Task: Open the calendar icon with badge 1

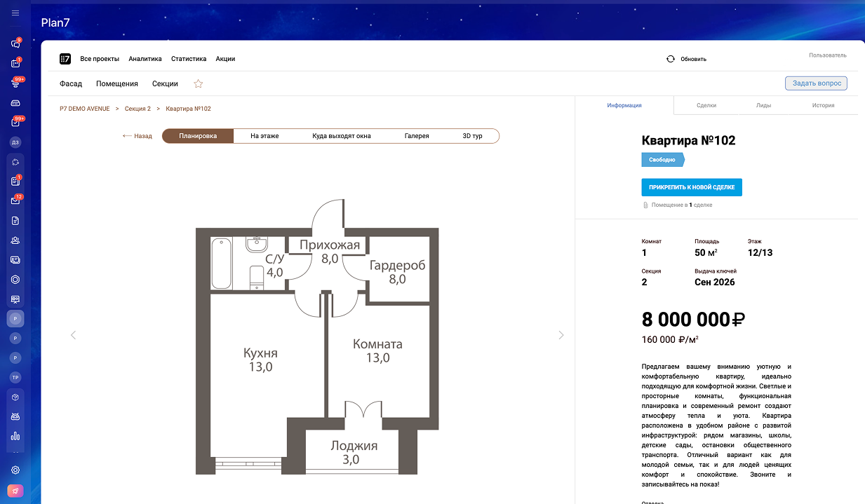Action: pos(15,63)
